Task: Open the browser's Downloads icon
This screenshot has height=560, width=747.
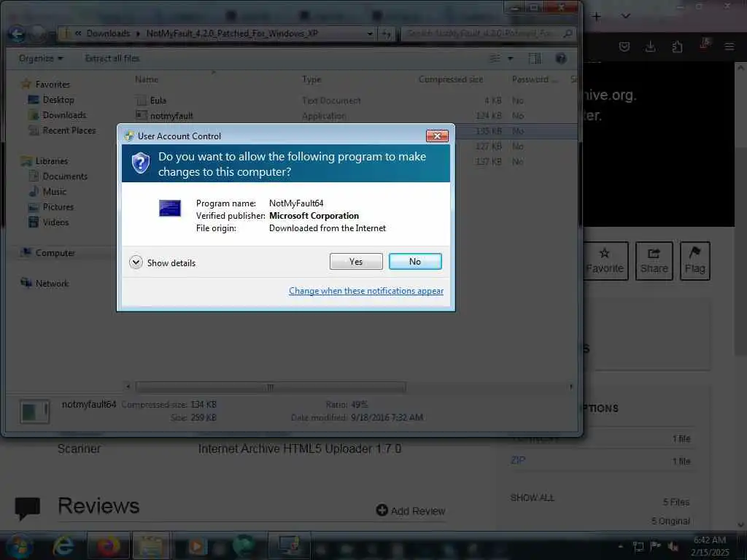Action: (x=650, y=47)
